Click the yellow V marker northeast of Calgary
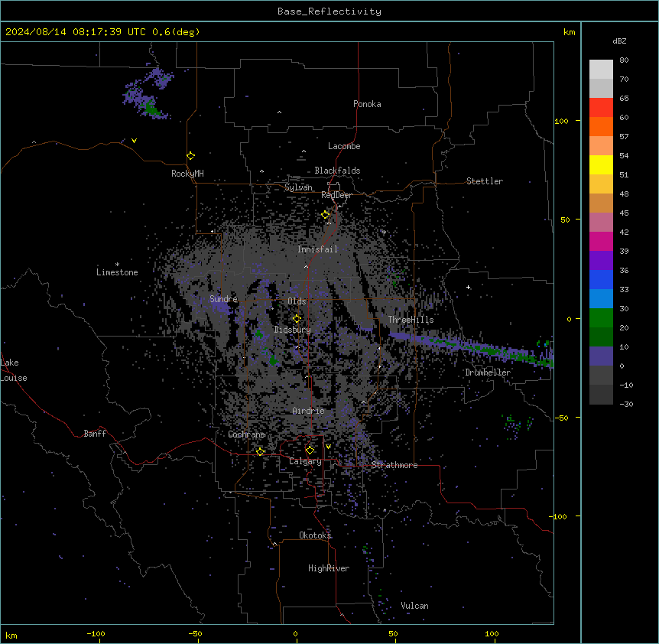 tap(328, 447)
